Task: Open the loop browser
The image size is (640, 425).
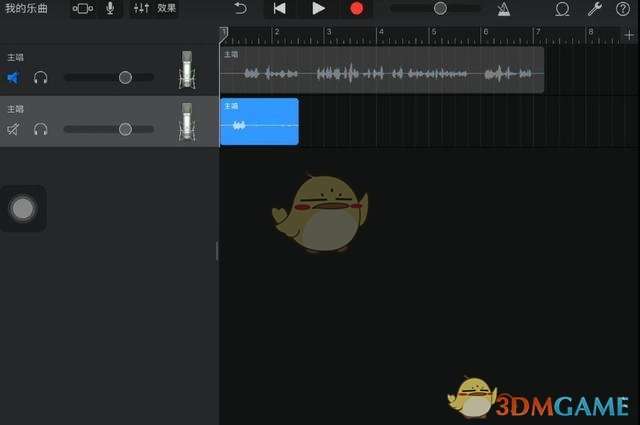Action: tap(562, 9)
